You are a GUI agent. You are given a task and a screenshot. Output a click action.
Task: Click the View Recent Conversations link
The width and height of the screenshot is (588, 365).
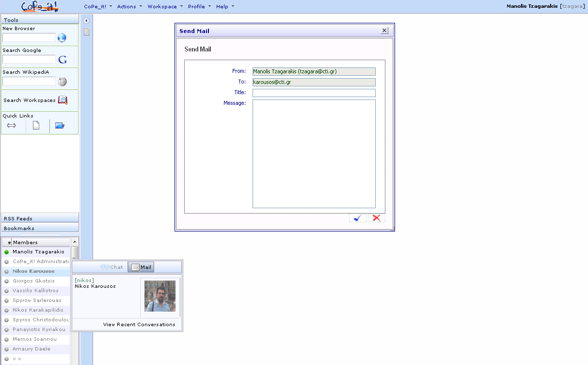(139, 324)
